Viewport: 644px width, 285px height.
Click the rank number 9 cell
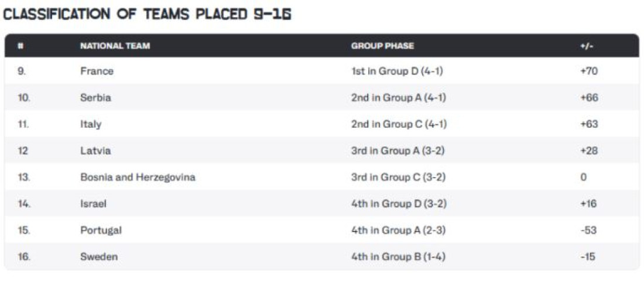click(21, 71)
